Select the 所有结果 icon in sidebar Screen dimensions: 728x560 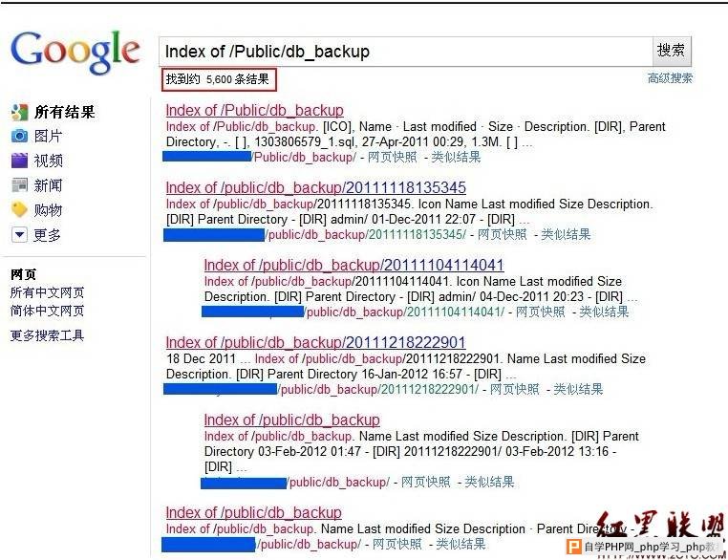pos(19,112)
